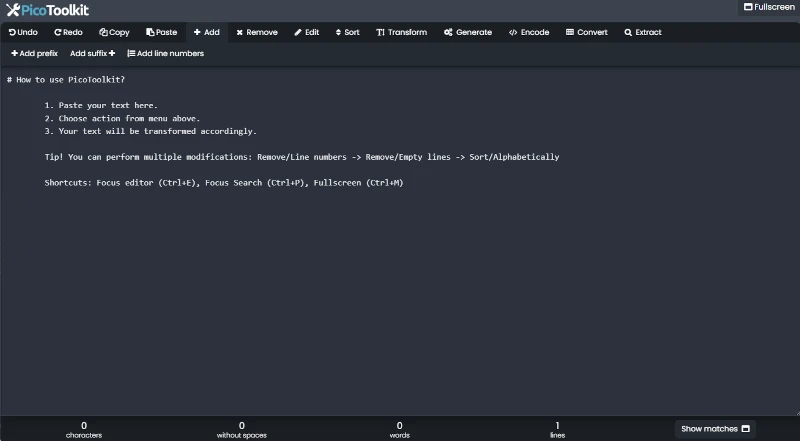Screen dimensions: 800x441
Task: Select the Add menu tab
Action: coord(207,32)
